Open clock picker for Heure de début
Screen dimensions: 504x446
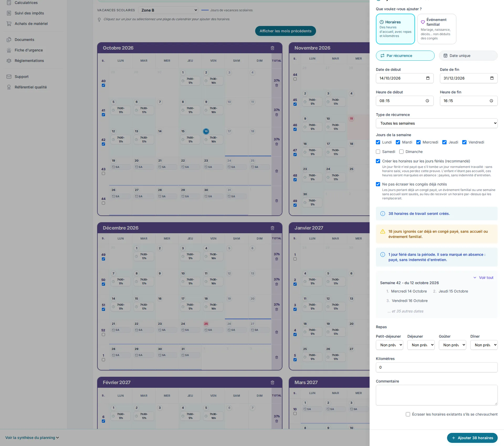pos(427,101)
